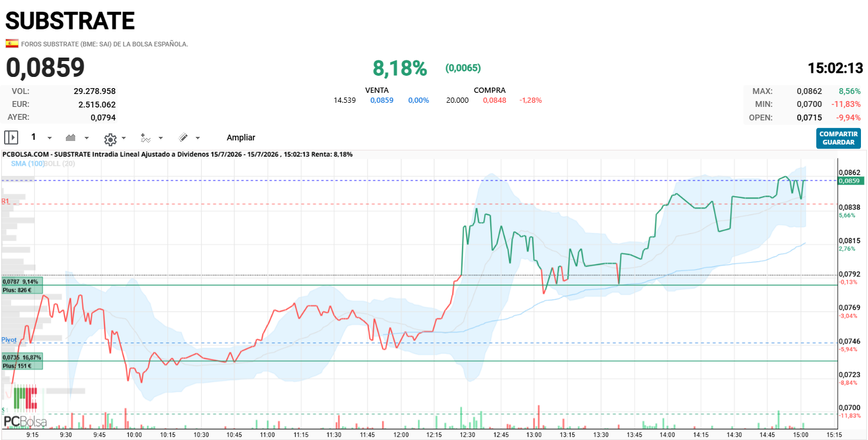
Task: Click the MIN value 0,0700
Action: pyautogui.click(x=809, y=105)
